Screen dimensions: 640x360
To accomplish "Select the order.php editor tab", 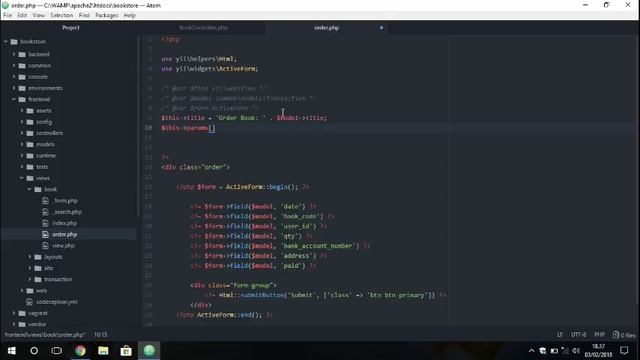I will [327, 28].
